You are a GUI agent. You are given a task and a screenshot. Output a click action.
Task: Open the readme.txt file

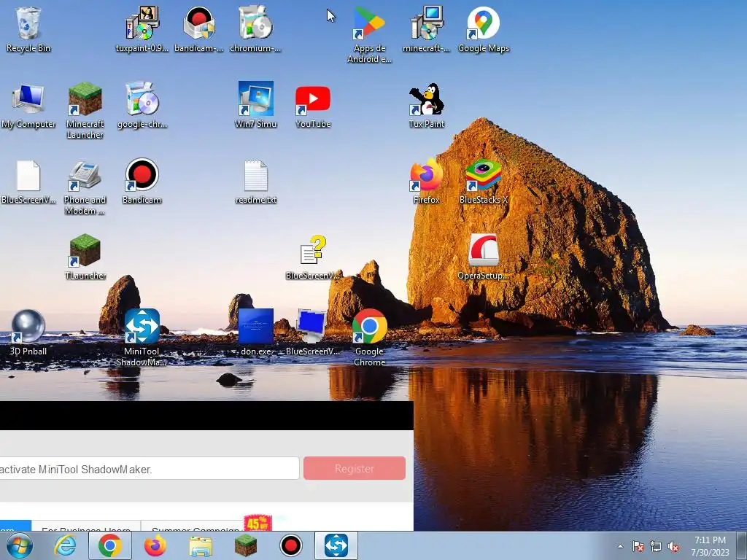256,181
